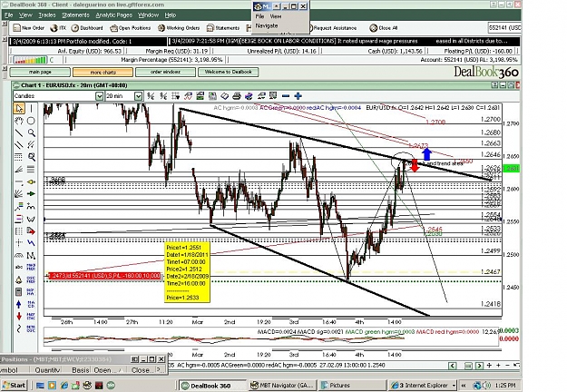
Task: Select the vertical line tool
Action: 31,108
